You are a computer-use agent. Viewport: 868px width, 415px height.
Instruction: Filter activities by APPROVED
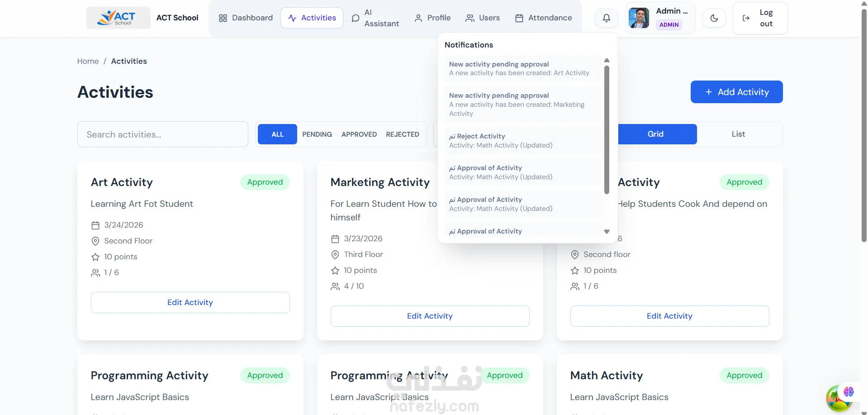tap(359, 134)
